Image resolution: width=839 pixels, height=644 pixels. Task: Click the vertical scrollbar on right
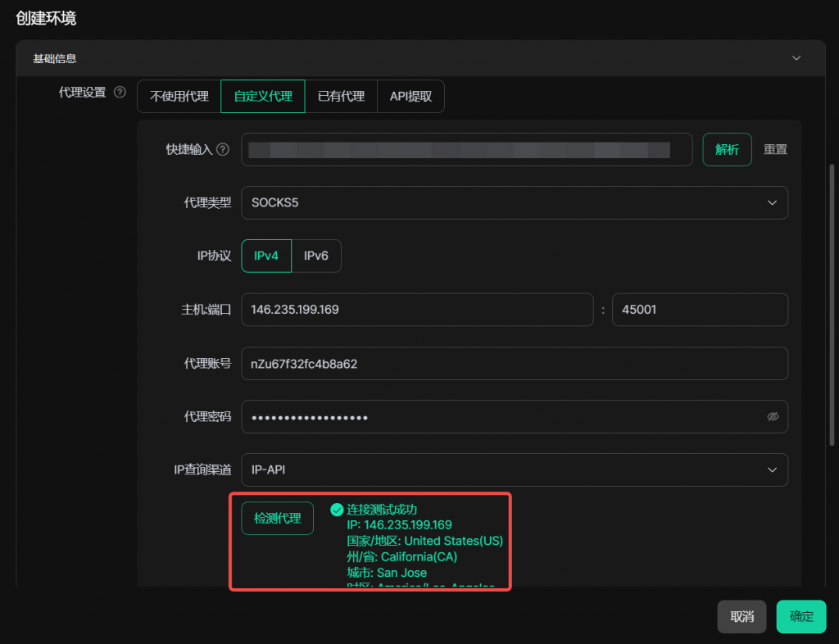[x=832, y=303]
